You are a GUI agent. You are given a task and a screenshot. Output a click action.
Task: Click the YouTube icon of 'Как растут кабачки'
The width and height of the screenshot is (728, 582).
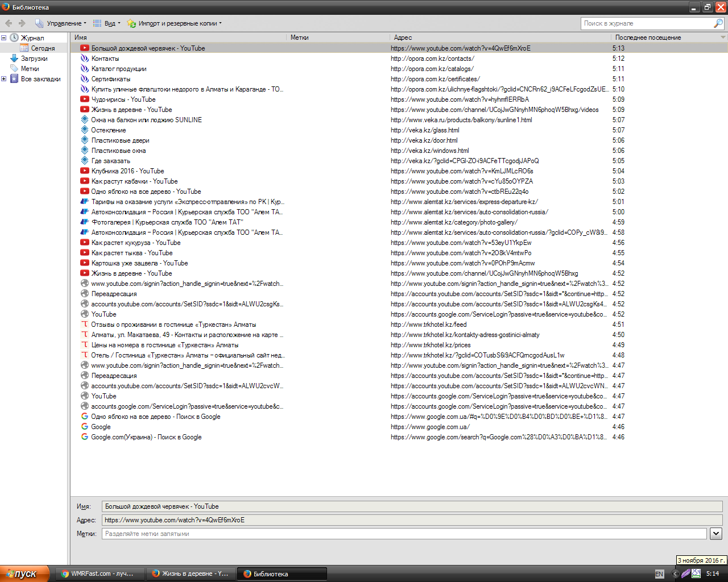[x=85, y=181]
